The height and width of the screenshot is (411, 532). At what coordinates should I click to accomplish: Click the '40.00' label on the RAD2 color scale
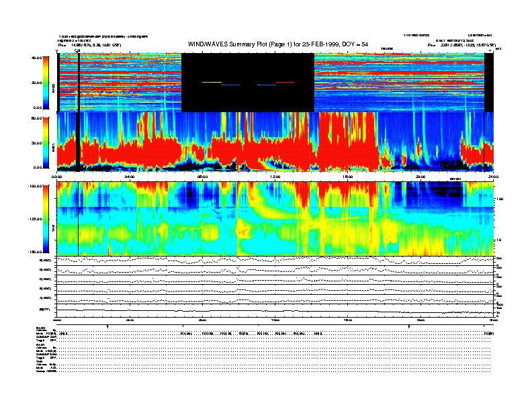[x=36, y=58]
